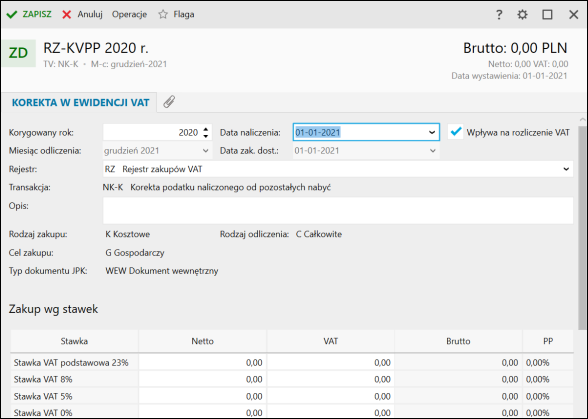
Task: Decrease Korygowany rok with down arrow
Action: tap(206, 135)
